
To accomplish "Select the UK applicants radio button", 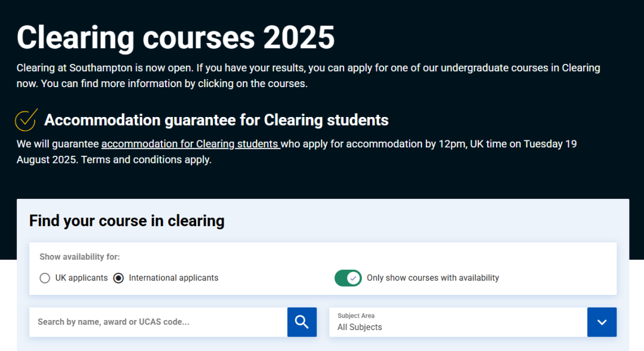I will pos(45,278).
